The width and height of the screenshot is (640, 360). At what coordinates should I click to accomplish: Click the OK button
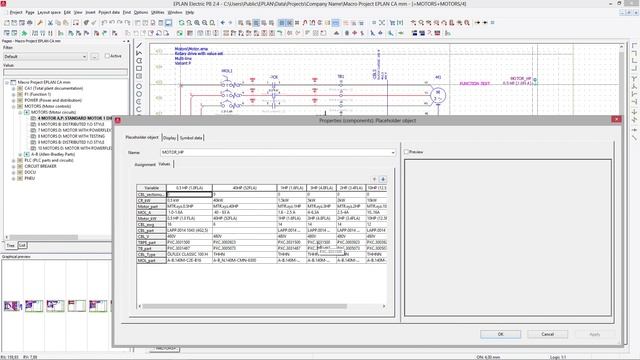tap(500, 334)
